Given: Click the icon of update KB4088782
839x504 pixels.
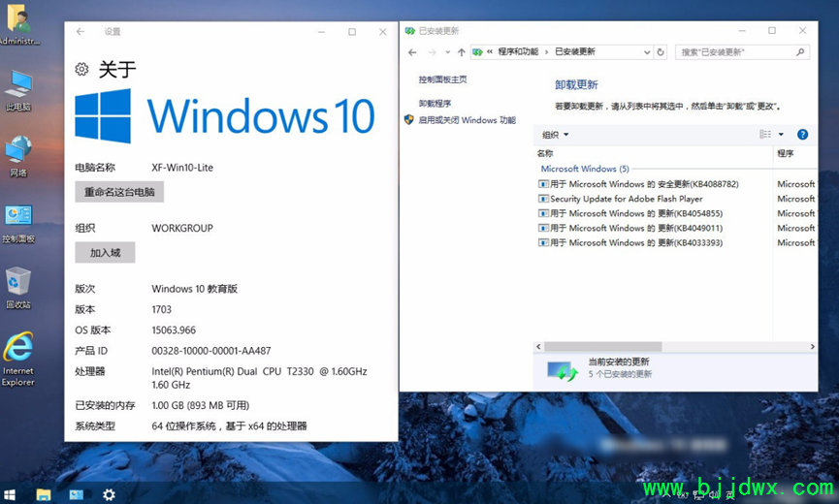Looking at the screenshot, I should [543, 184].
